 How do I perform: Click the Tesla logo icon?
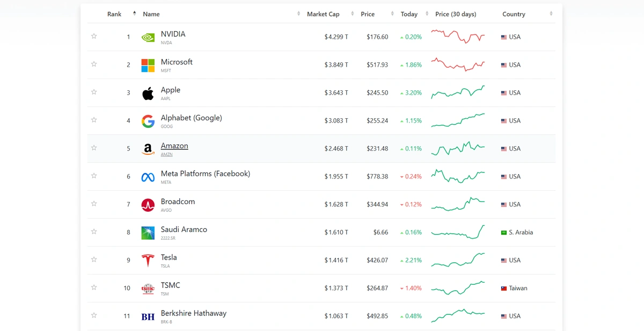[x=148, y=261]
